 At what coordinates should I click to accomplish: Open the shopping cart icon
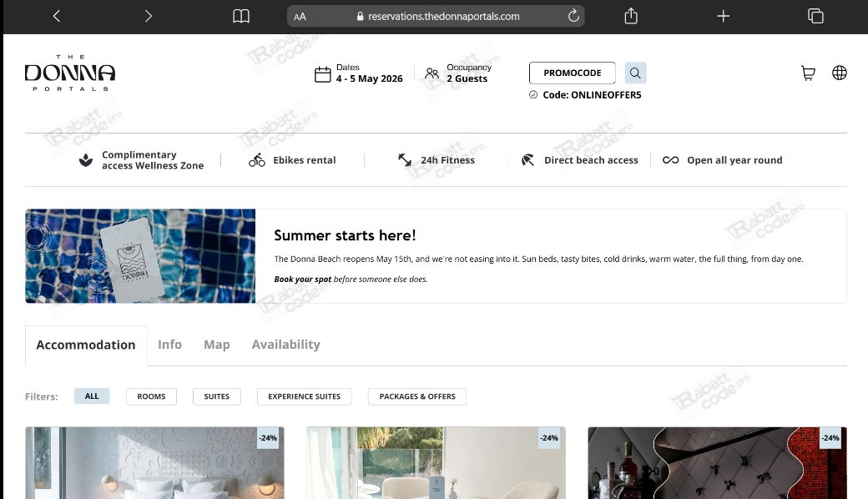pos(807,73)
